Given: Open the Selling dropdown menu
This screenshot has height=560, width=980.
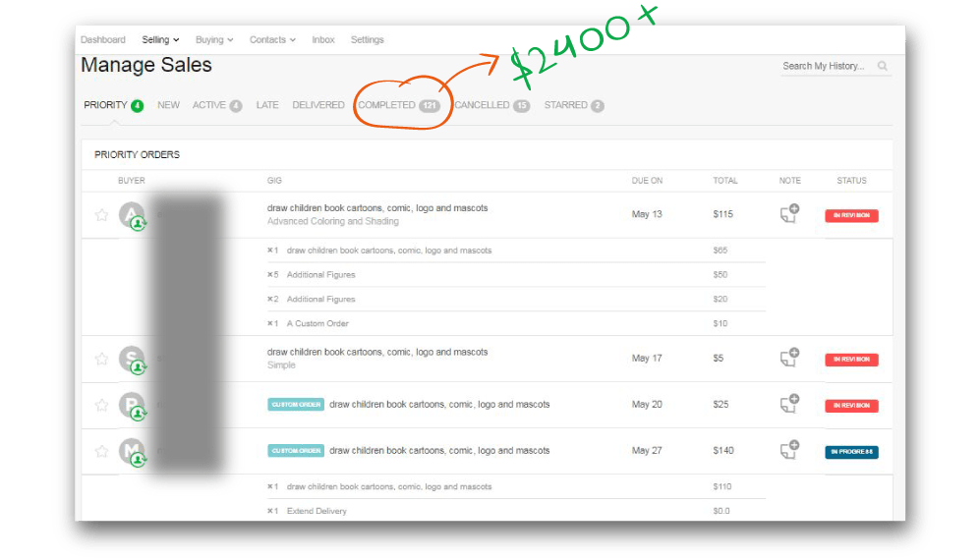Looking at the screenshot, I should point(160,39).
